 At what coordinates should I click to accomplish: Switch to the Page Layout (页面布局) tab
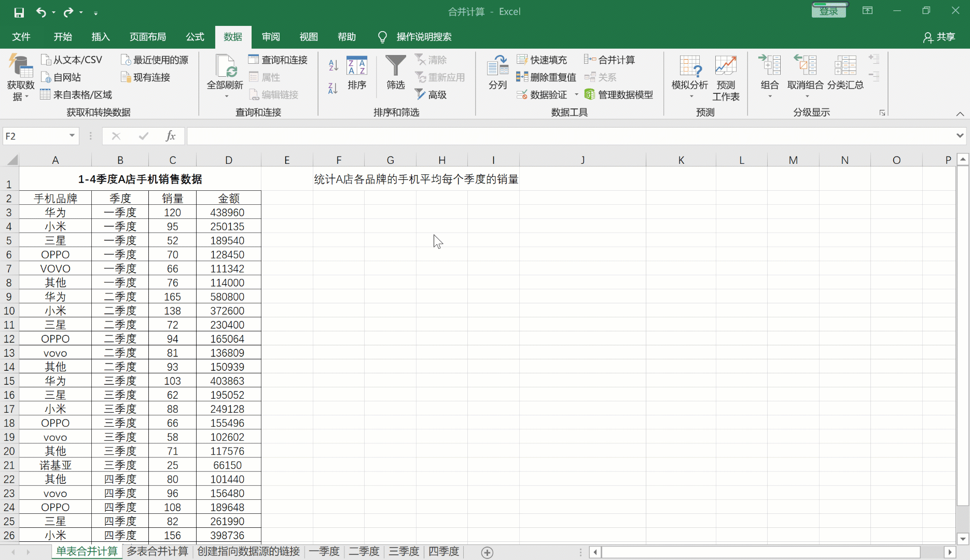148,37
